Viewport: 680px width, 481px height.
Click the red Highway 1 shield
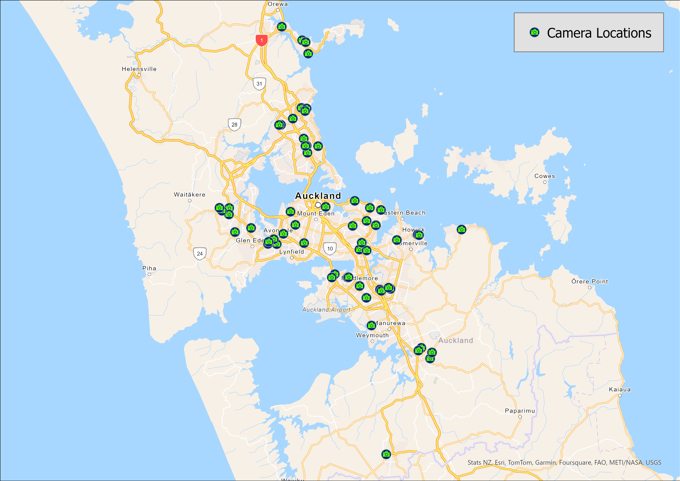[261, 41]
